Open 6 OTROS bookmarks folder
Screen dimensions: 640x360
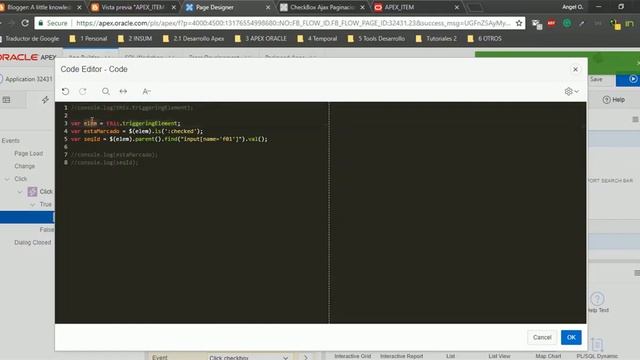tap(485, 39)
